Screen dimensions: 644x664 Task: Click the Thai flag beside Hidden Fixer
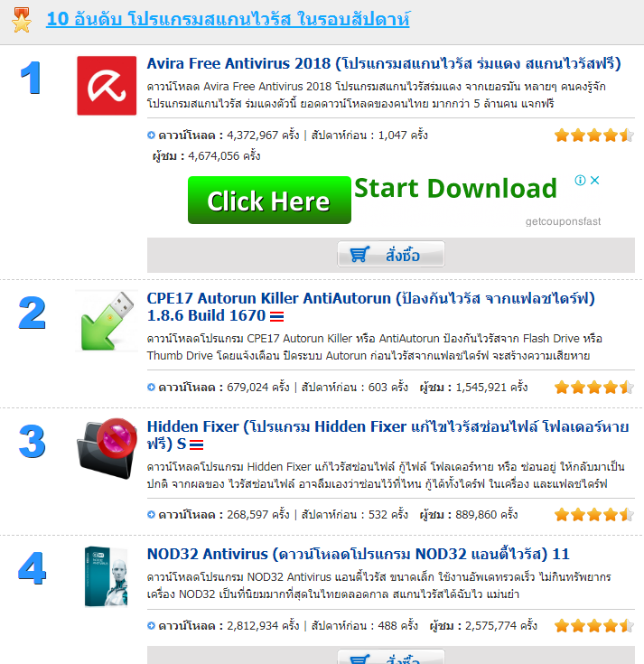point(197,444)
